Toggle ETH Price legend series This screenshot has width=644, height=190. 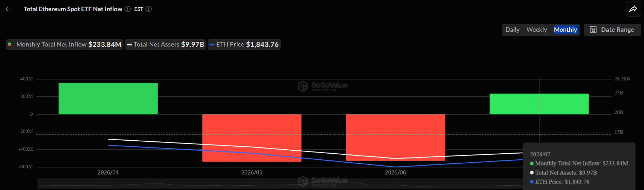[244, 44]
